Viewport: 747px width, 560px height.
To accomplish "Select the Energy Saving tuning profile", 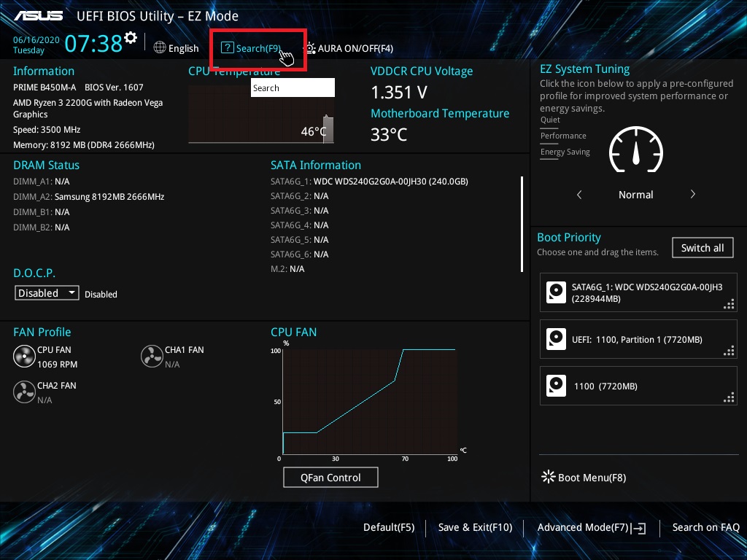I will (x=565, y=152).
